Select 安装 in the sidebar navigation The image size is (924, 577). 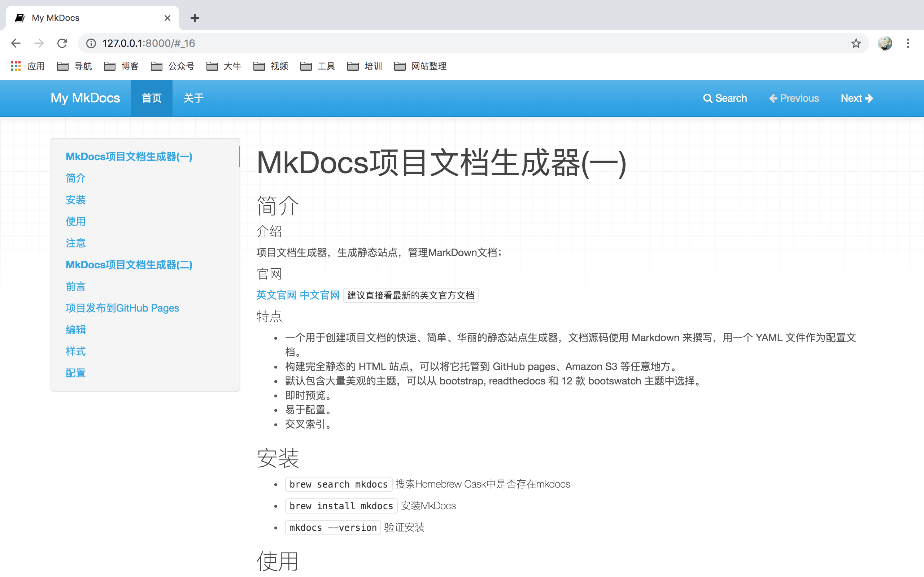[x=75, y=199]
